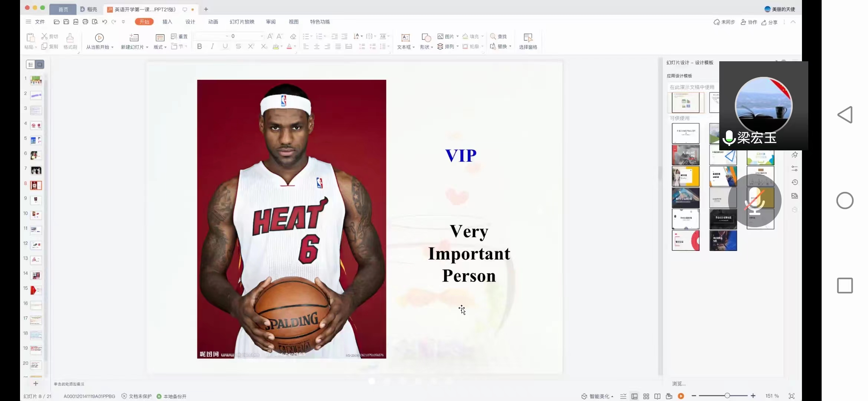Clear formatting with the eraser icon
The image size is (868, 401).
point(293,36)
